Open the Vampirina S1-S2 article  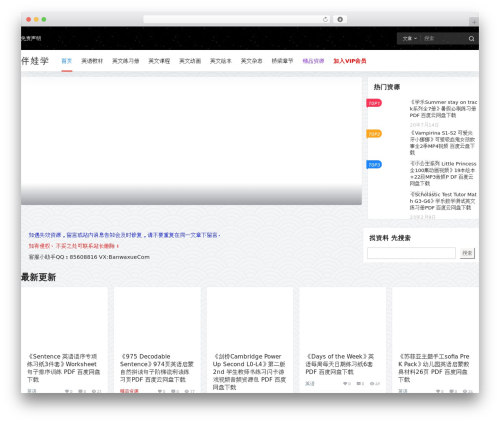point(442,143)
